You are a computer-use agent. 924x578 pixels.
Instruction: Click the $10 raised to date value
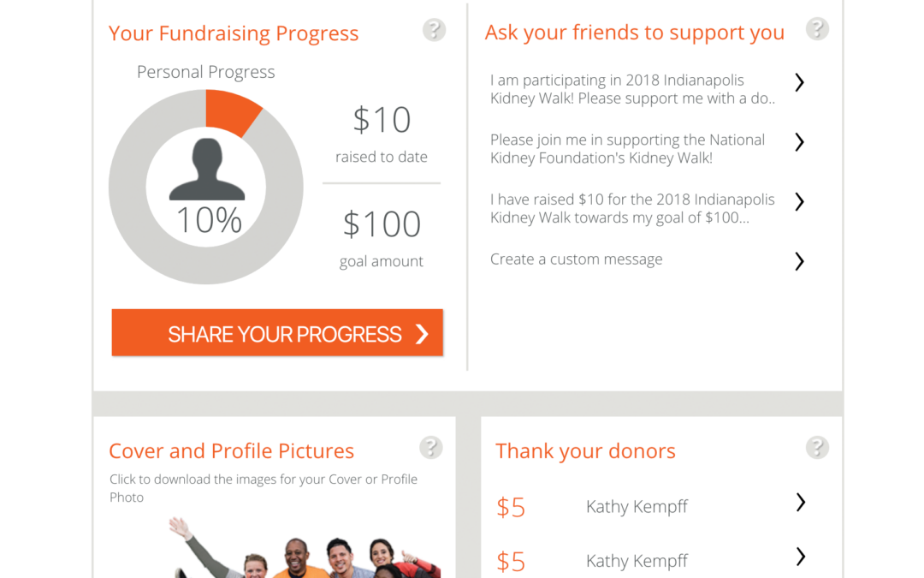coord(382,121)
